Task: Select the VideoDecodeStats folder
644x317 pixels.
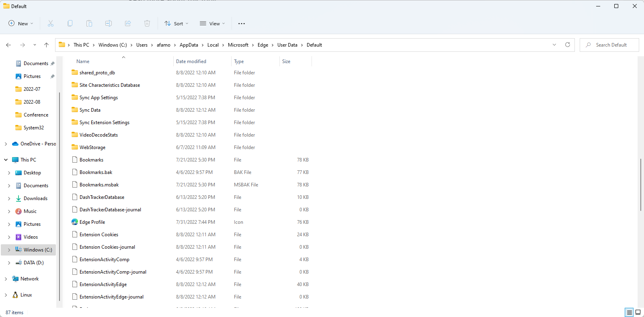Action: tap(98, 135)
